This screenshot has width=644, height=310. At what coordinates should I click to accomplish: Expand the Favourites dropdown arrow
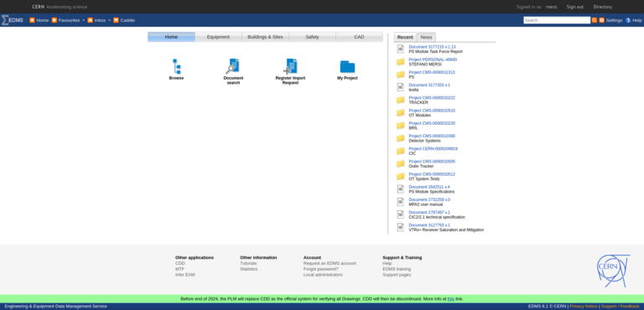(83, 20)
